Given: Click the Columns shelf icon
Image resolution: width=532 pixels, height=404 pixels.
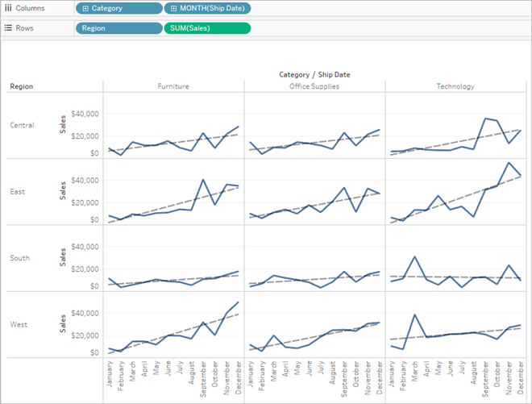Looking at the screenshot, I should point(8,8).
